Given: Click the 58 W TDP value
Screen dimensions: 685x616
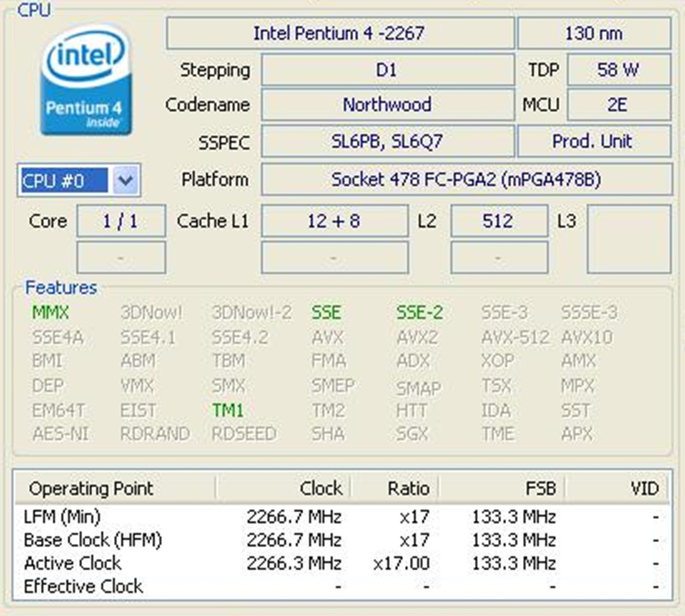Looking at the screenshot, I should (619, 70).
